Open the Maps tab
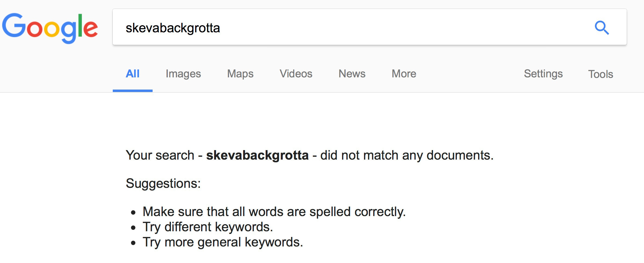Screen dimensions: 644x263 tap(240, 74)
